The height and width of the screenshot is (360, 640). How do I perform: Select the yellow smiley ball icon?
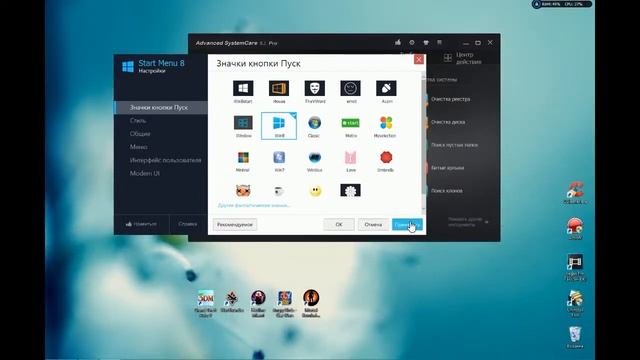(x=315, y=191)
